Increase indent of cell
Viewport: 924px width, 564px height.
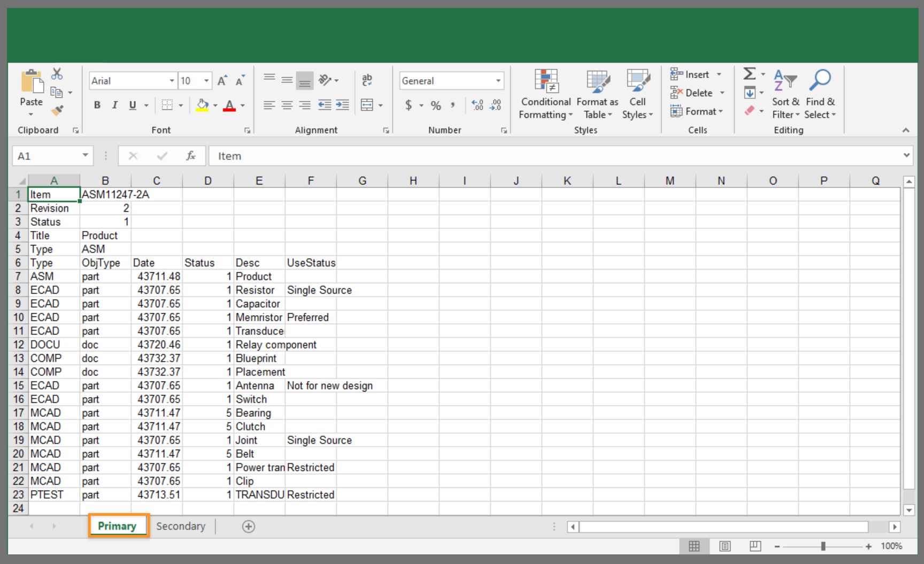342,105
